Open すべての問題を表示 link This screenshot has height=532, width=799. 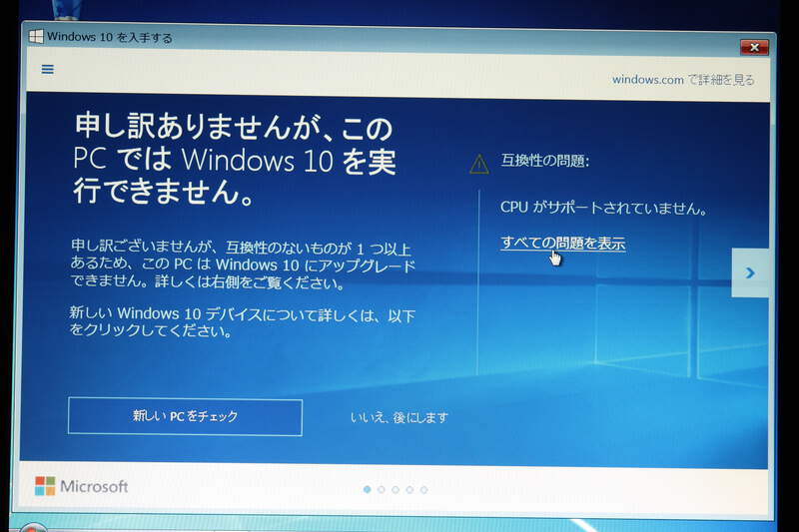click(x=563, y=244)
